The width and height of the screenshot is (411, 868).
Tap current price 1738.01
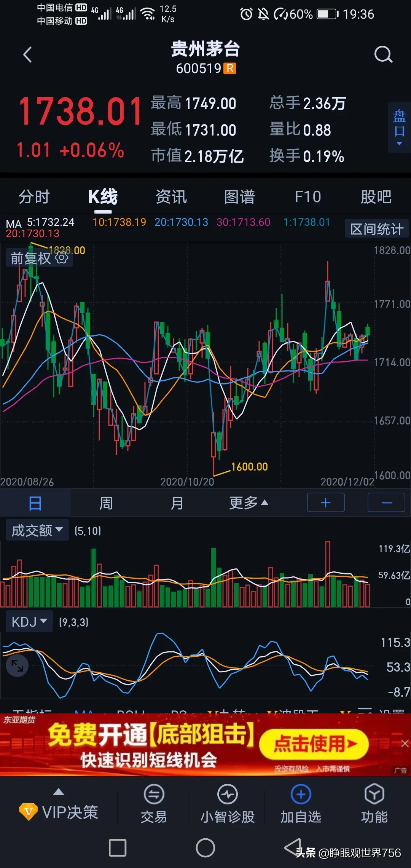coord(80,111)
